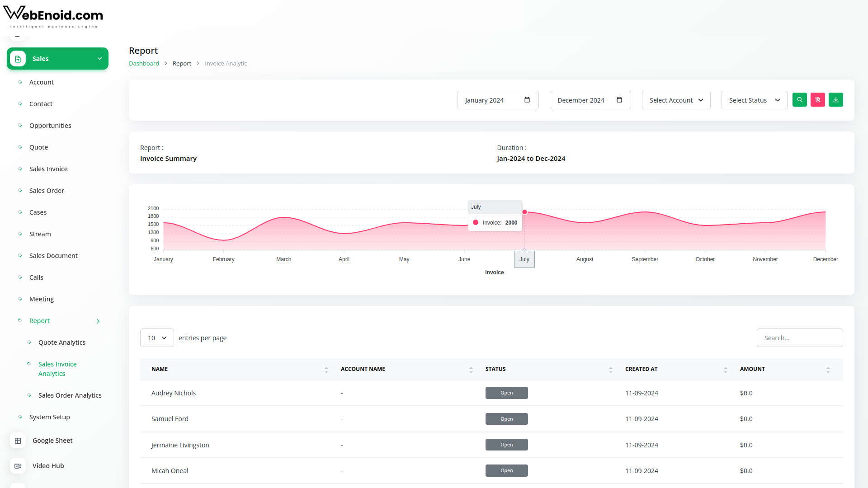Screen dimensions: 868x488
Task: Sort table by AMOUNT column arrows
Action: (828, 370)
